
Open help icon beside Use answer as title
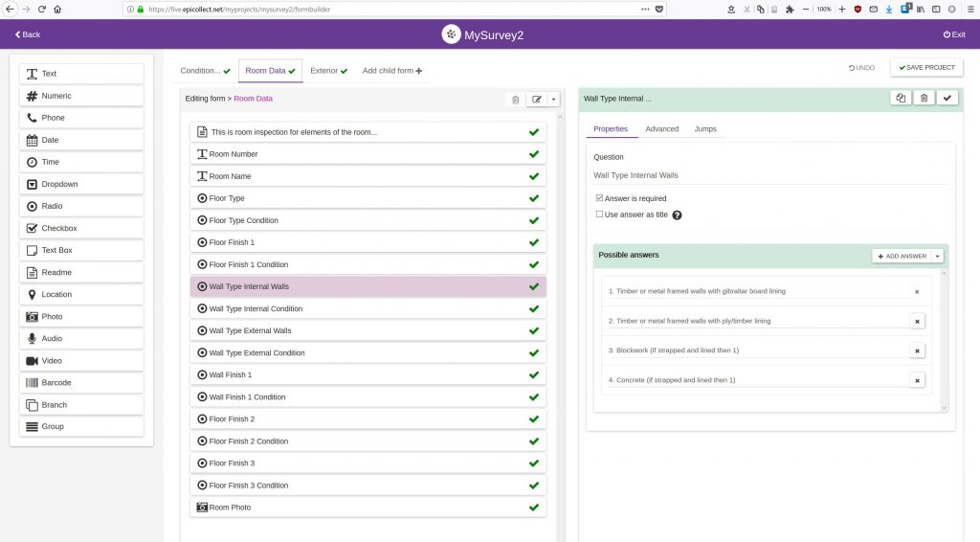677,215
